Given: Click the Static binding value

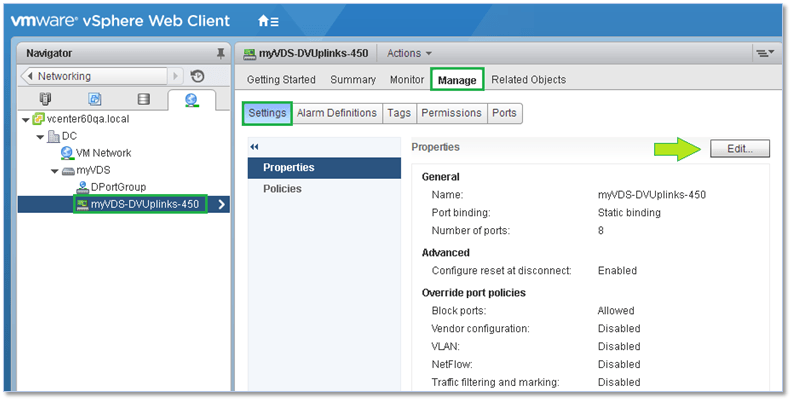Looking at the screenshot, I should pyautogui.click(x=629, y=213).
